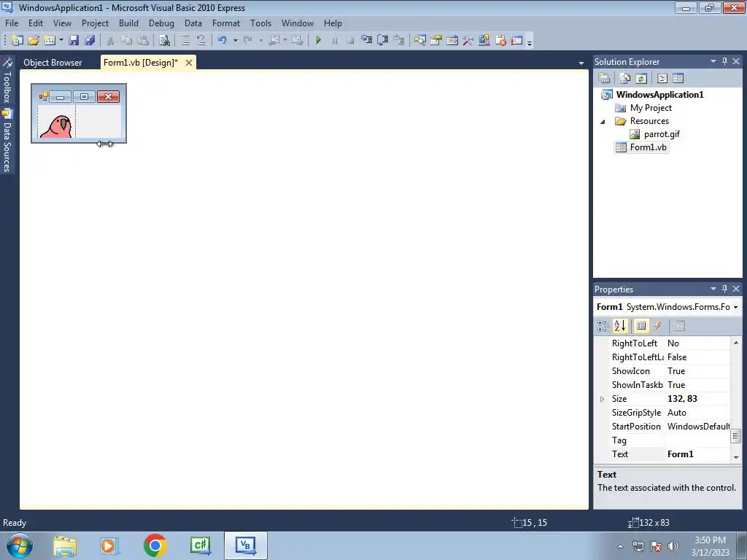
Task: Refresh Solution Explorer with the green arrows icon
Action: point(641,78)
